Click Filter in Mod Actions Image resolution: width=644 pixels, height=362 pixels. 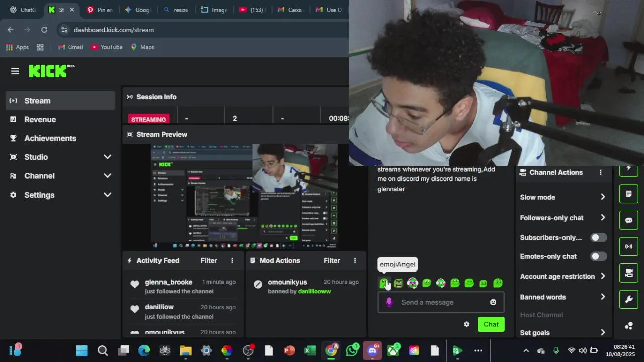[x=332, y=260]
